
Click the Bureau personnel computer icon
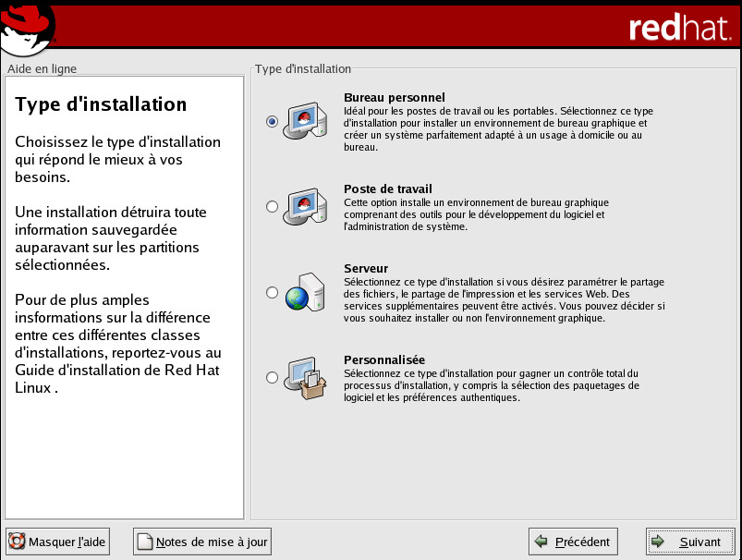coord(305,121)
